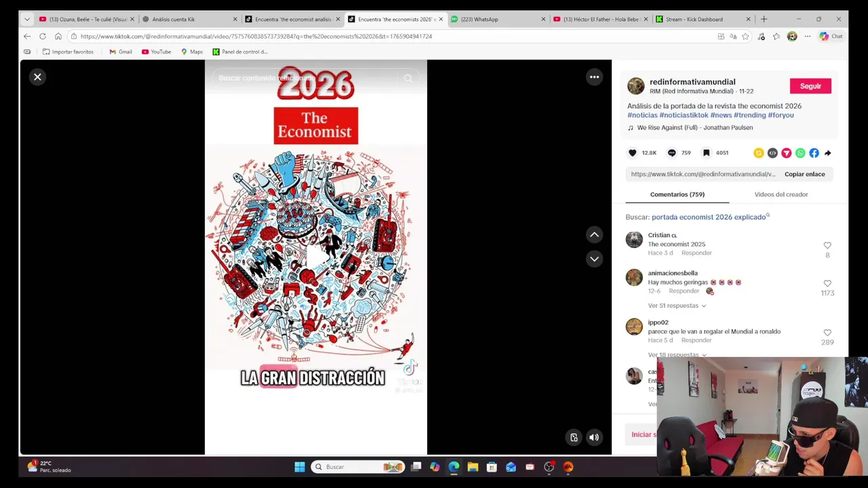Open Windows Start menu

click(x=299, y=466)
